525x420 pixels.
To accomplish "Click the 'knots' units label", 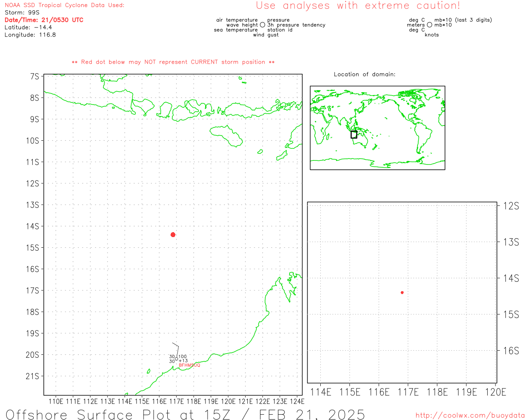I will [432, 35].
